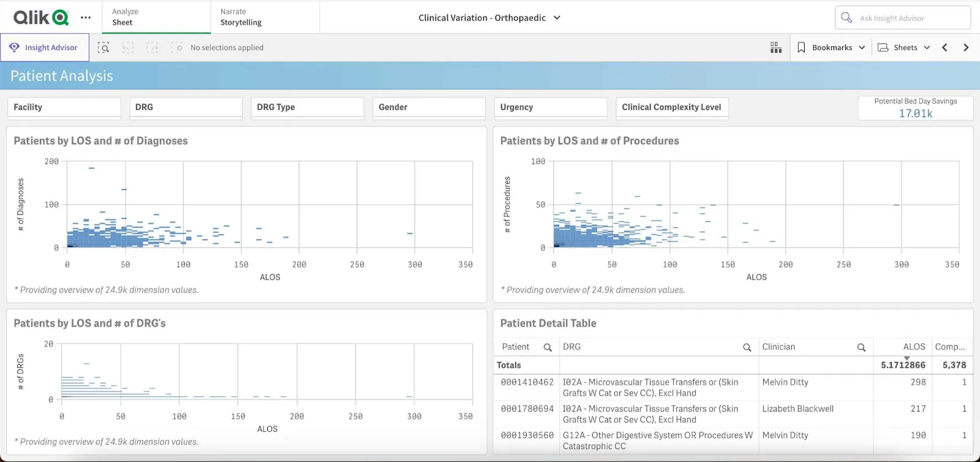Go to the next sheet arrow
This screenshot has width=980, height=462.
click(x=966, y=47)
